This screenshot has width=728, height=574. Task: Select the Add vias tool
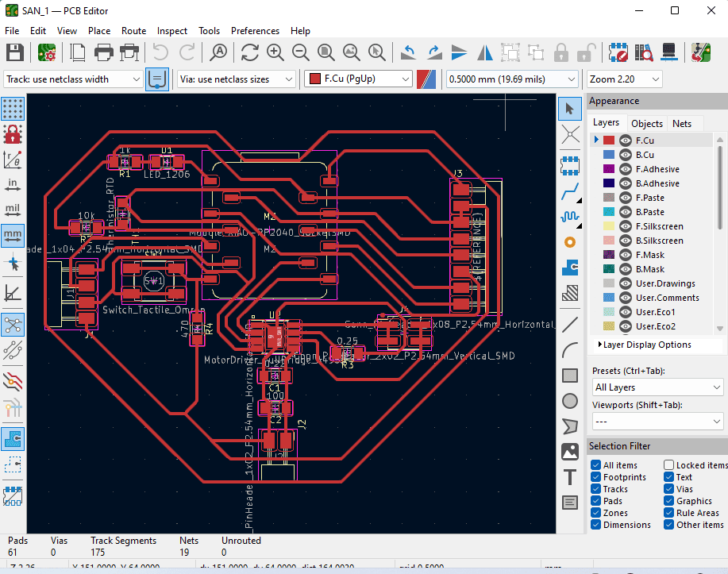570,242
